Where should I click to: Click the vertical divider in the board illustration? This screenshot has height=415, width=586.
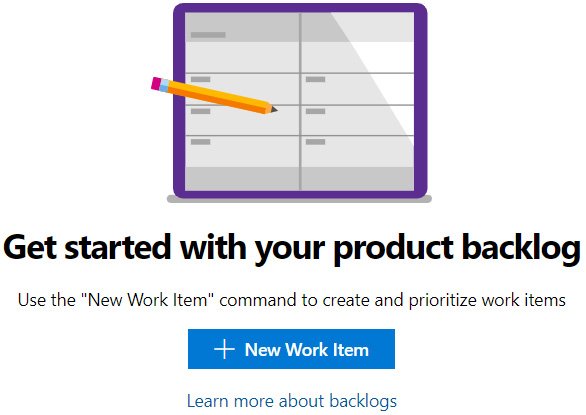(x=300, y=101)
